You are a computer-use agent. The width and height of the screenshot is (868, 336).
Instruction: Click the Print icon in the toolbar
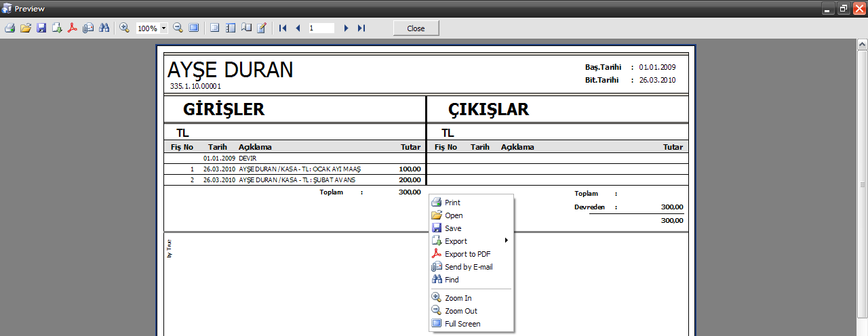9,28
